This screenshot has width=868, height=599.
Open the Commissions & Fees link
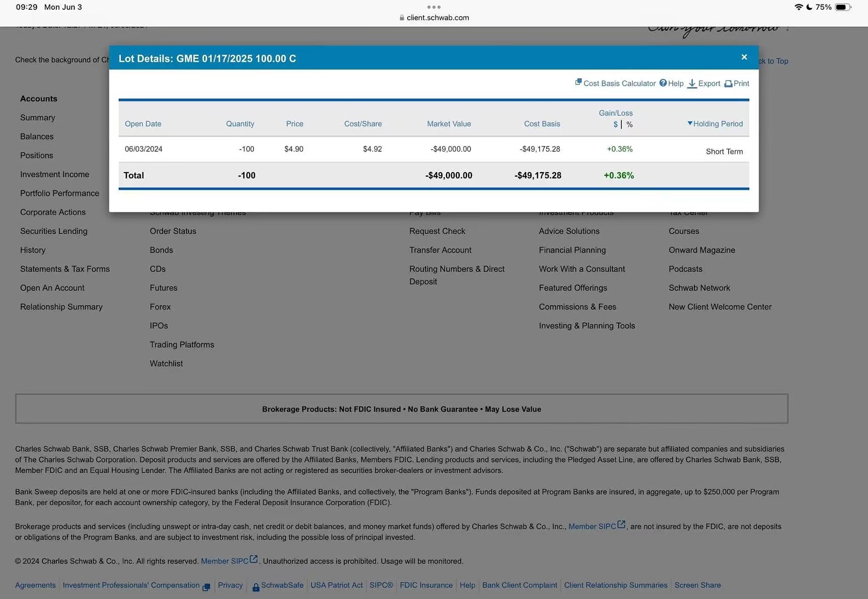tap(577, 307)
